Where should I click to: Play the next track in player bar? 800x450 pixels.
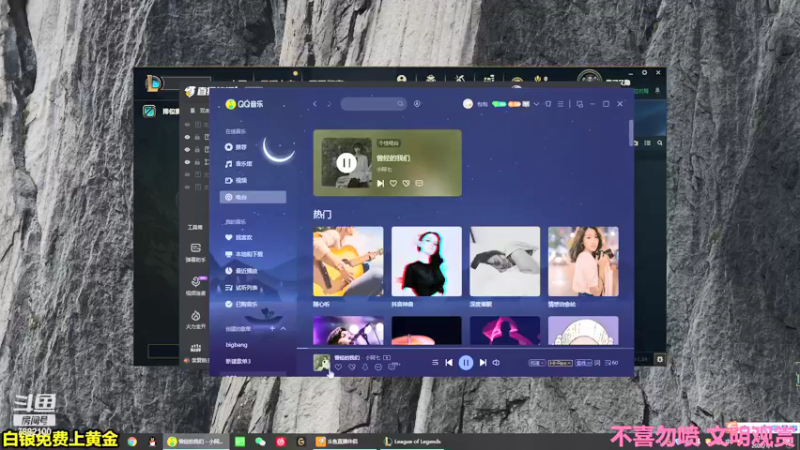pos(483,363)
